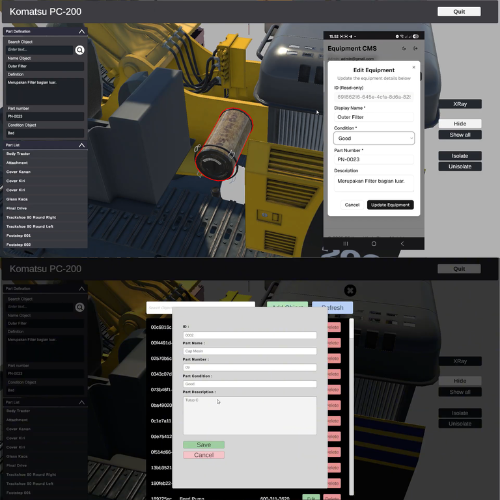Image resolution: width=500 pixels, height=500 pixels.
Task: Collapse the bright Part List panel chevron
Action: [x=81, y=145]
